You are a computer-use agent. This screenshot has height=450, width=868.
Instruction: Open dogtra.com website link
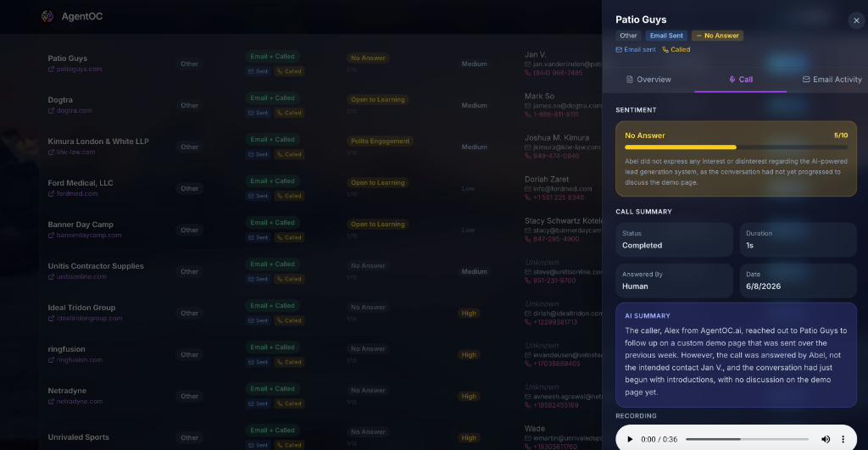pyautogui.click(x=70, y=111)
